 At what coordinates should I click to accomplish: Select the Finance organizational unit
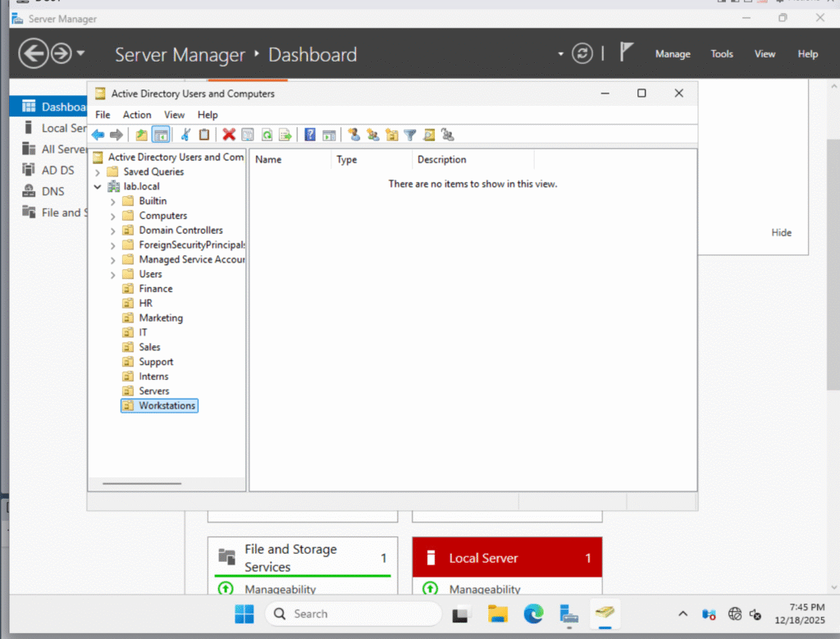tap(155, 289)
